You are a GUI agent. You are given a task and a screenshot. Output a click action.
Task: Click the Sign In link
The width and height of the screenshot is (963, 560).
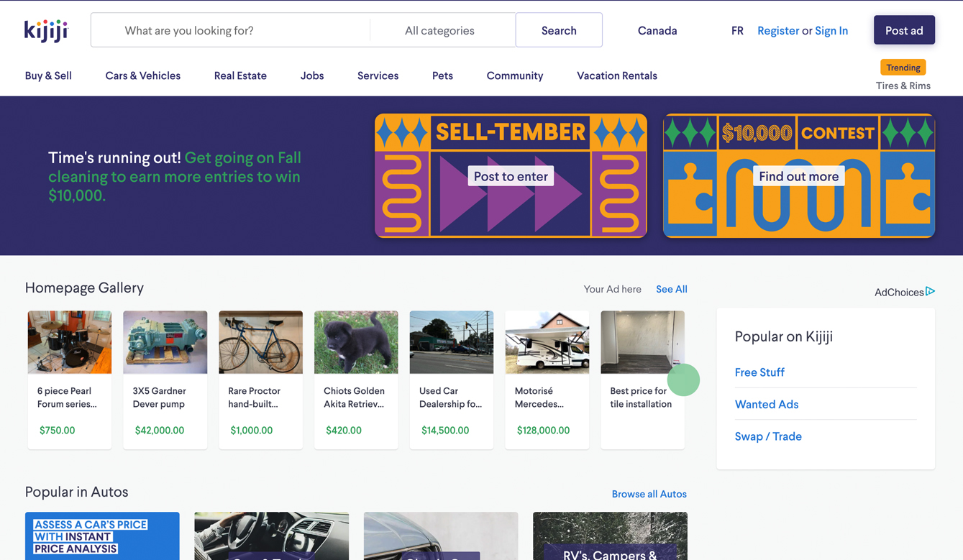[x=831, y=30]
